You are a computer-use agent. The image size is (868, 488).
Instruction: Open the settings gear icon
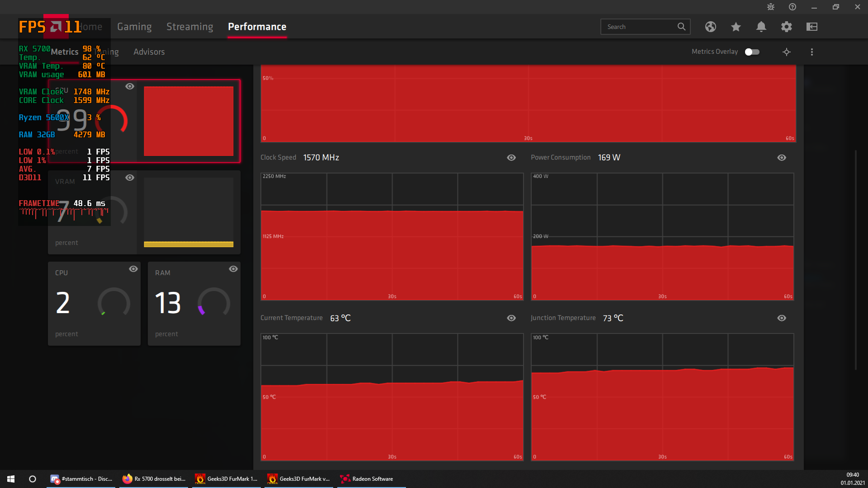786,27
